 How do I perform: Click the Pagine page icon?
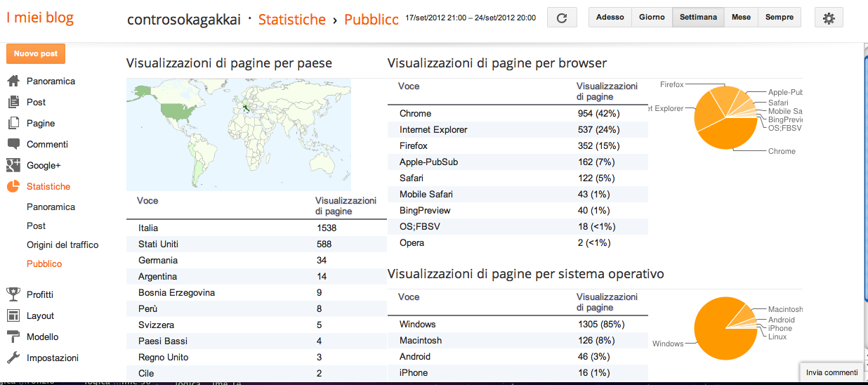click(13, 123)
